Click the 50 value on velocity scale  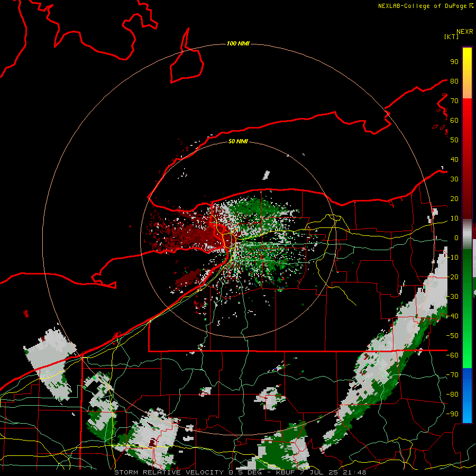(x=454, y=140)
